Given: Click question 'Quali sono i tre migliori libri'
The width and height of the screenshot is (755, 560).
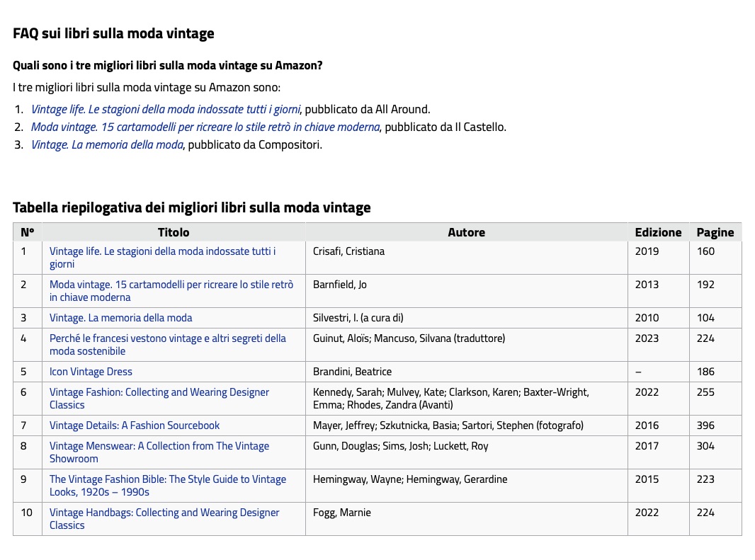Looking at the screenshot, I should pos(168,65).
